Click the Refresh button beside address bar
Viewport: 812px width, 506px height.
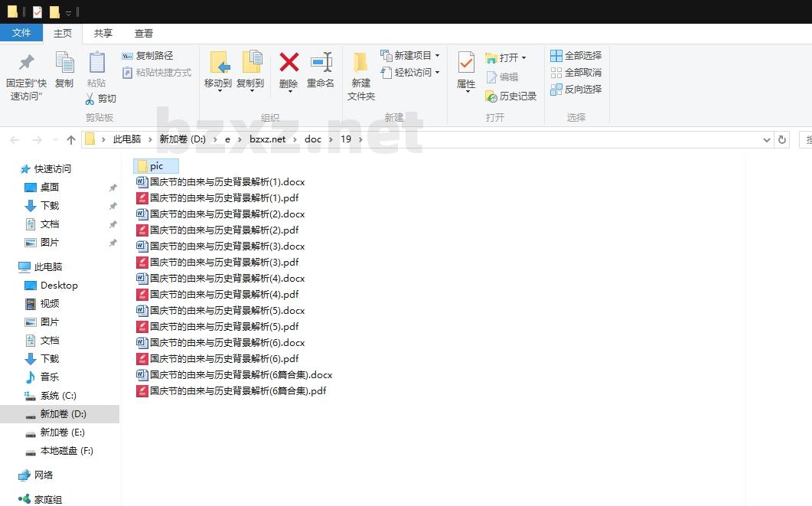781,139
